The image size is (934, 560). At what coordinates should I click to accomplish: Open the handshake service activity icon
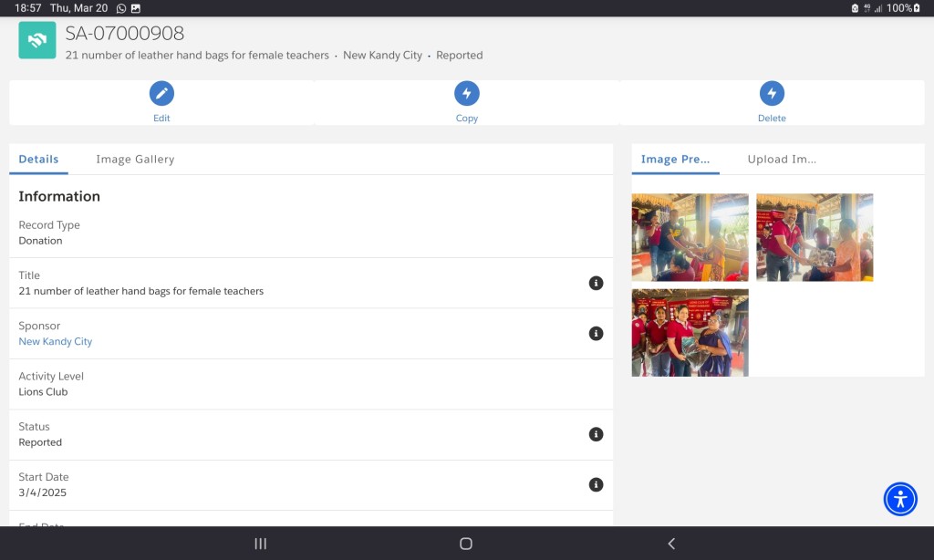coord(36,40)
